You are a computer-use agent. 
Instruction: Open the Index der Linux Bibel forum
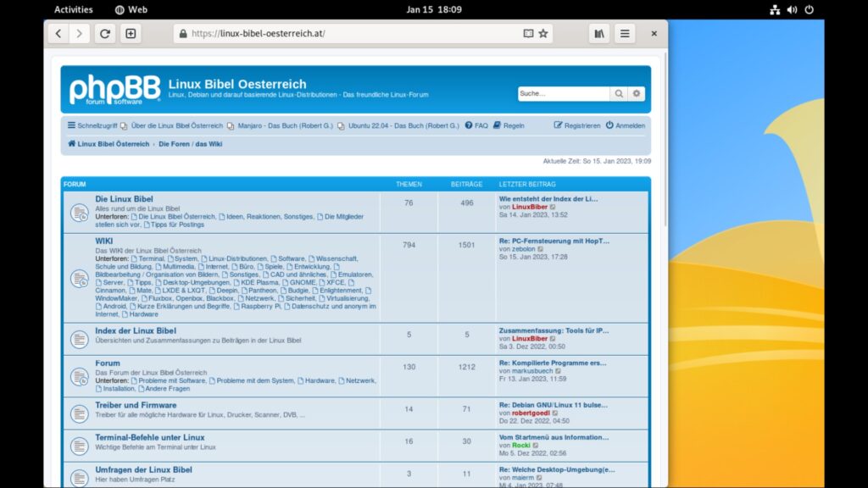tap(136, 330)
